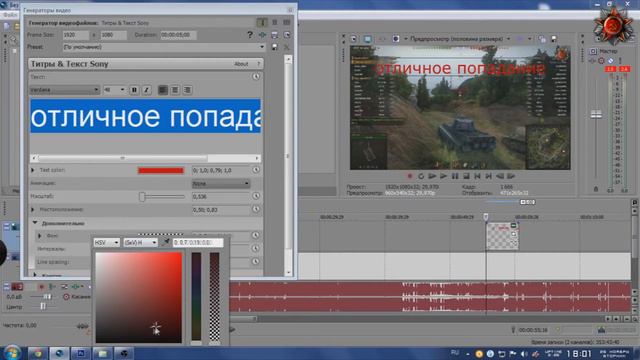Click the Copy Snapshot icon in preview toolbar
Image resolution: width=640 pixels, height=360 pixels.
pyautogui.click(x=542, y=39)
